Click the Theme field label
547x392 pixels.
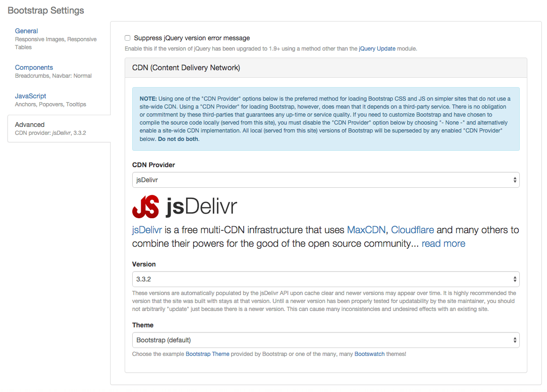[x=142, y=325]
